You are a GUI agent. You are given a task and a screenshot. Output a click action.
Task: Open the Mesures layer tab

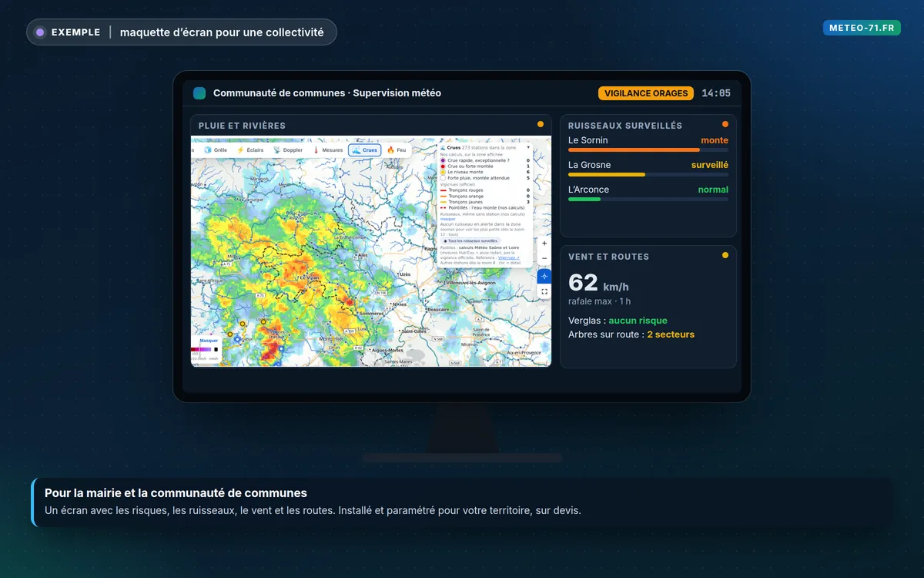point(328,150)
